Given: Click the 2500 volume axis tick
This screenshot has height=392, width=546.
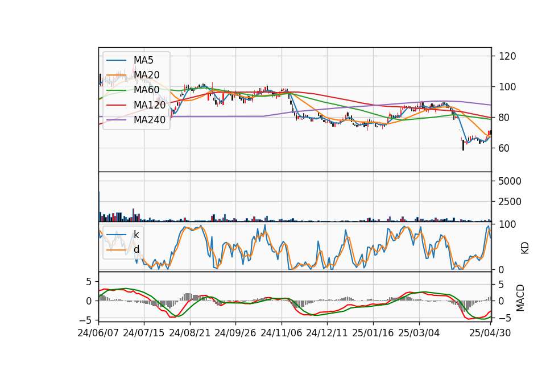Looking at the screenshot, I should [x=510, y=202].
